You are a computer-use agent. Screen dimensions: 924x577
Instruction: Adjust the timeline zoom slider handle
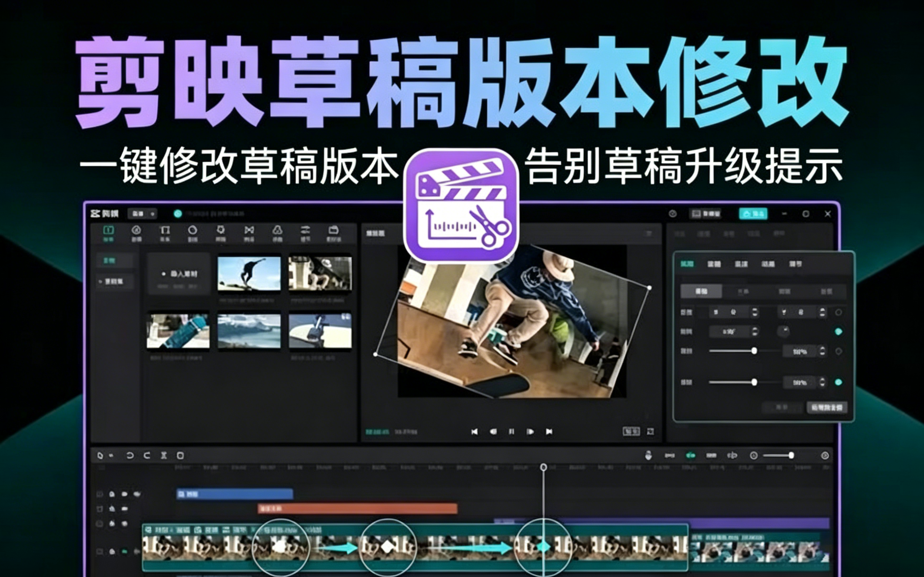pos(791,455)
